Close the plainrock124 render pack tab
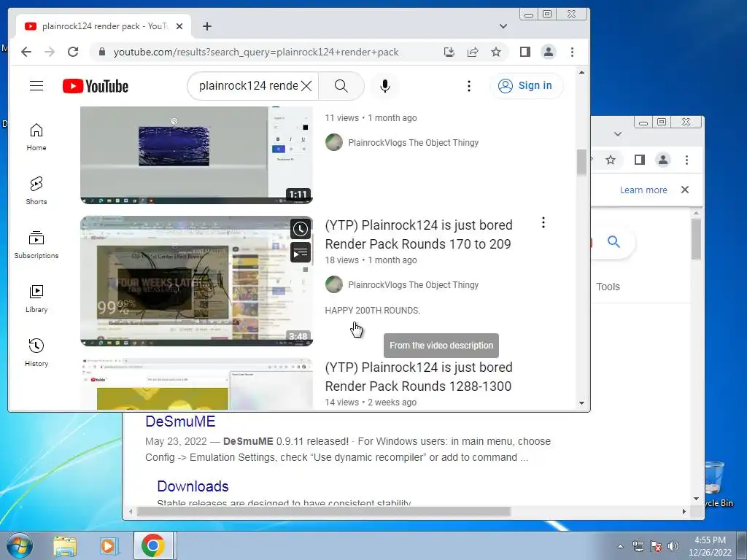 click(x=179, y=26)
